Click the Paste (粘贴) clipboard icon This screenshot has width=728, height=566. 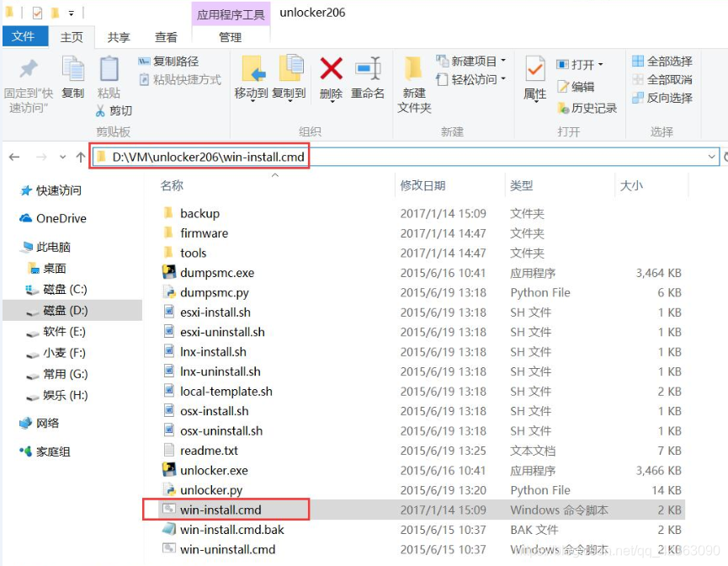click(109, 69)
